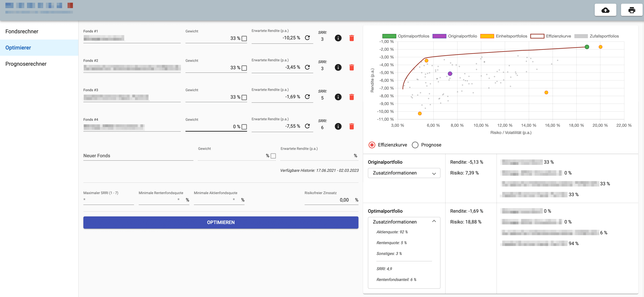Reset expected return for Fonds #1
Image resolution: width=644 pixels, height=297 pixels.
307,38
